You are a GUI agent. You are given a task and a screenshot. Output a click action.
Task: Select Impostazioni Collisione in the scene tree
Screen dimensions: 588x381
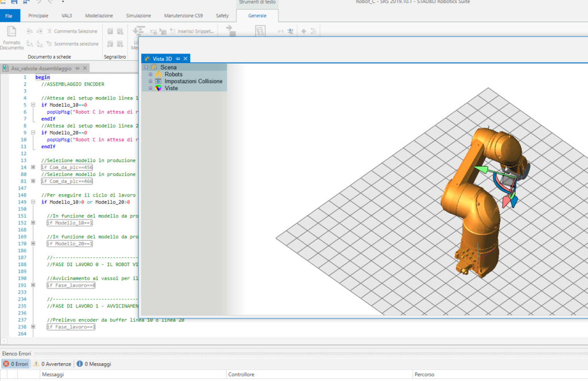[x=194, y=82]
